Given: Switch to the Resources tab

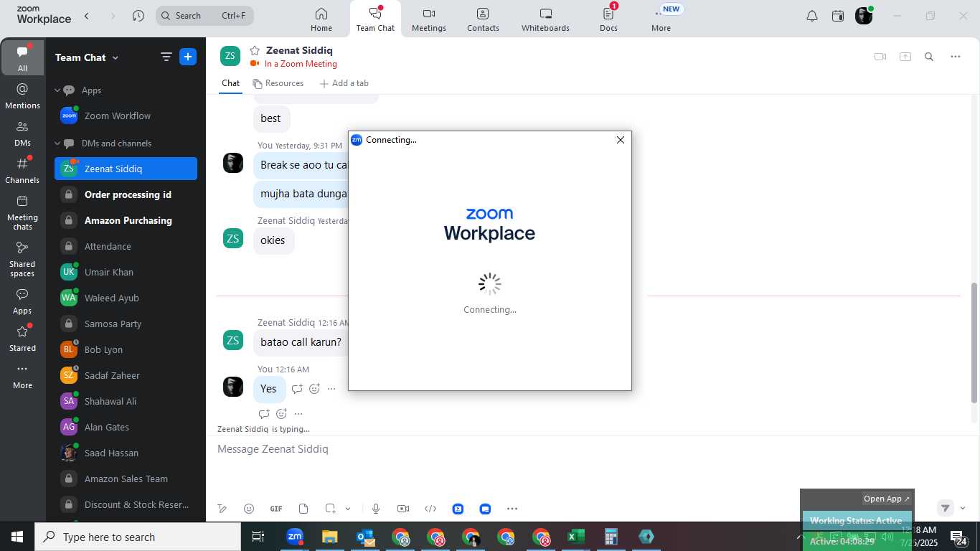Looking at the screenshot, I should [x=278, y=83].
